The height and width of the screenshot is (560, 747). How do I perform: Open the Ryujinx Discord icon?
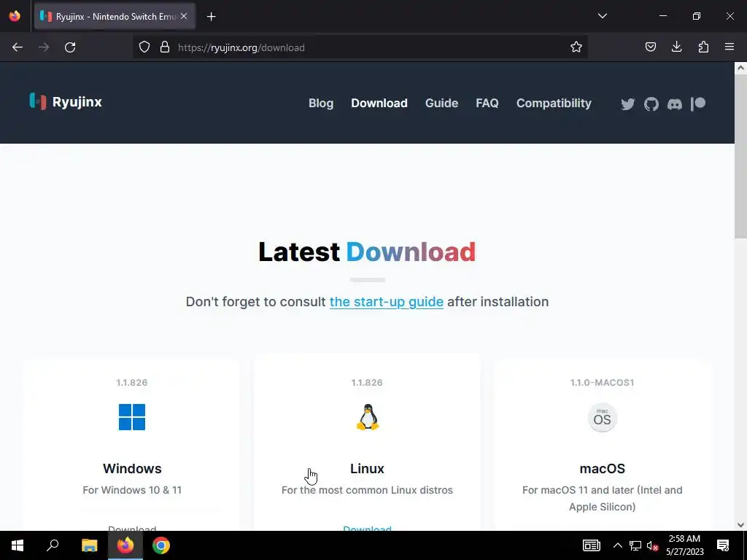(675, 104)
